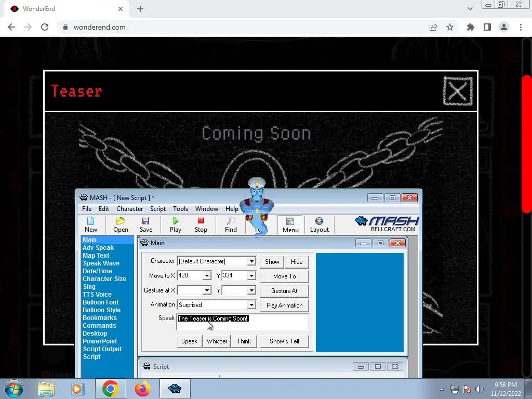This screenshot has width=532, height=399.
Task: Click the Show character button
Action: coord(272,262)
